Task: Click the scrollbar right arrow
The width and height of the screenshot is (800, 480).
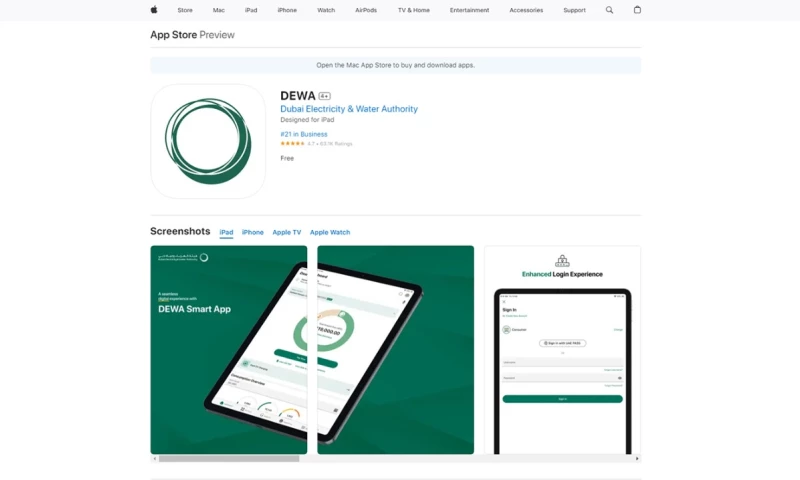Action: pos(637,459)
